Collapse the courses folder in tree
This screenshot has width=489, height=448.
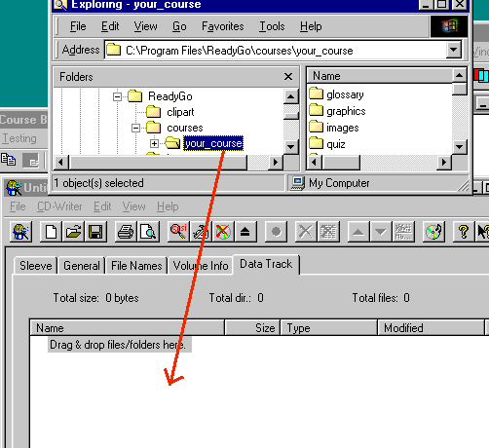coord(135,128)
